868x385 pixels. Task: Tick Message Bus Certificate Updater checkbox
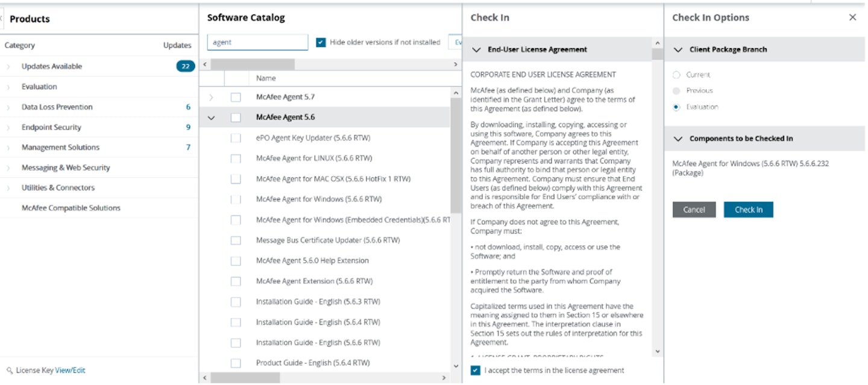(x=236, y=240)
